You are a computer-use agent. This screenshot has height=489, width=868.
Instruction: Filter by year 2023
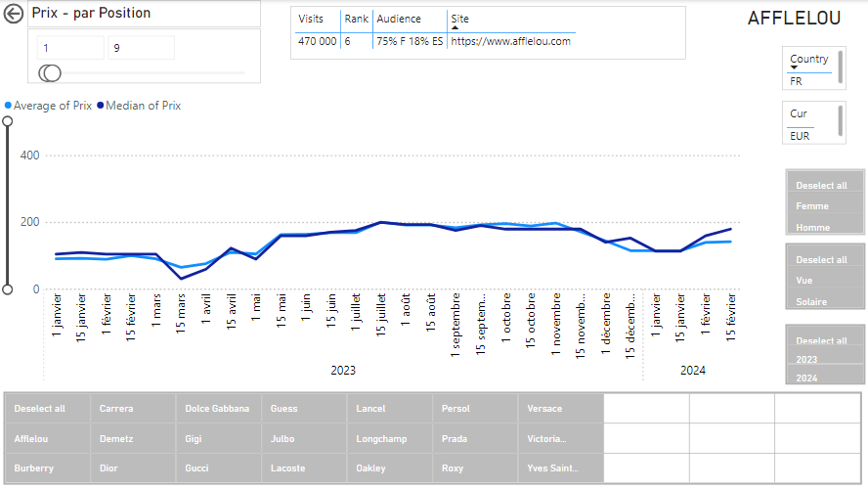[x=825, y=359]
